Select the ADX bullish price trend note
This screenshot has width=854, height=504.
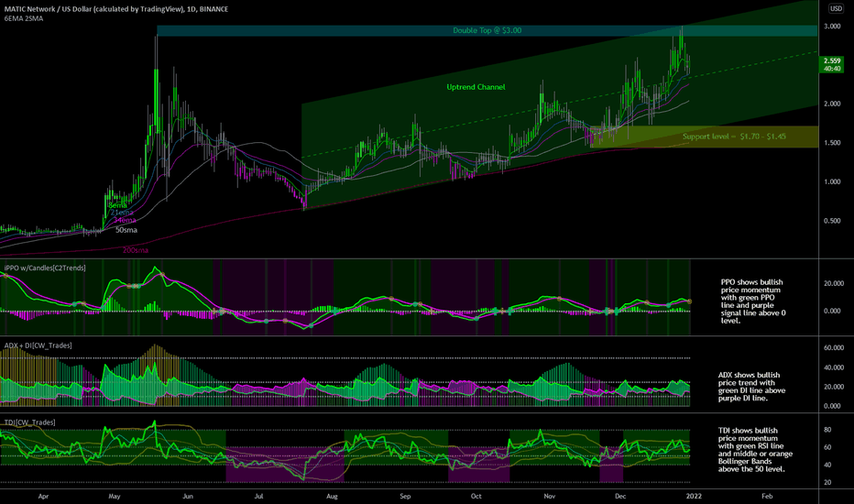pos(750,387)
